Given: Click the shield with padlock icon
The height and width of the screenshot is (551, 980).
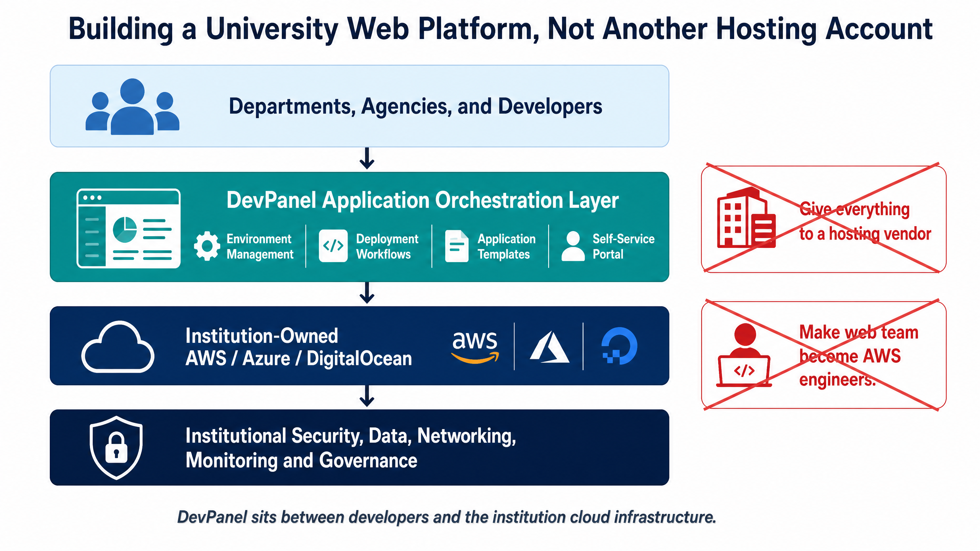Looking at the screenshot, I should point(116,448).
